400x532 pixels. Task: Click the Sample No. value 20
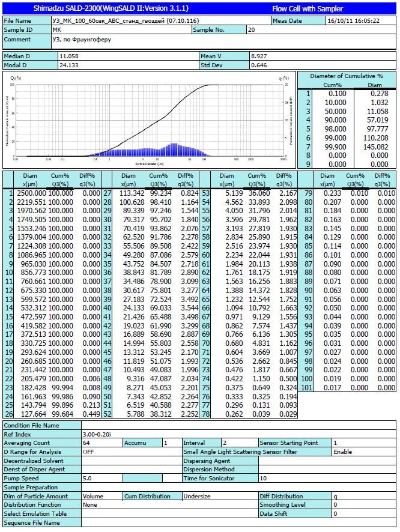click(x=252, y=30)
